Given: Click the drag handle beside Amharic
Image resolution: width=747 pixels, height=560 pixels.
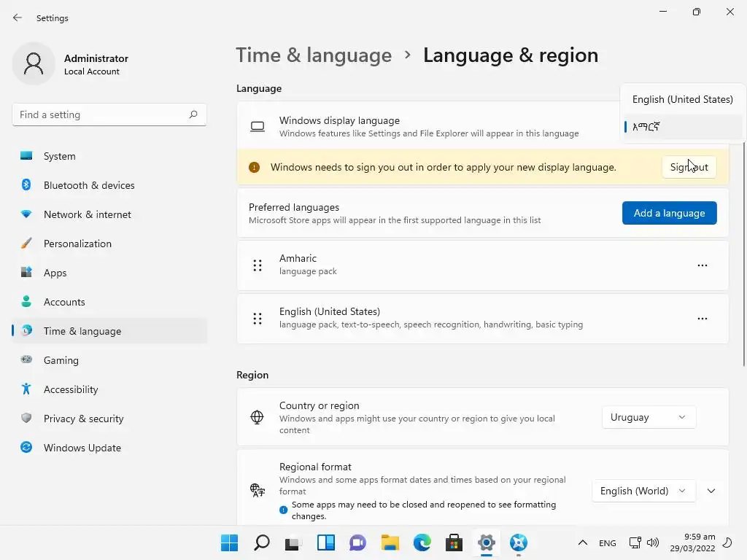Looking at the screenshot, I should [x=258, y=265].
